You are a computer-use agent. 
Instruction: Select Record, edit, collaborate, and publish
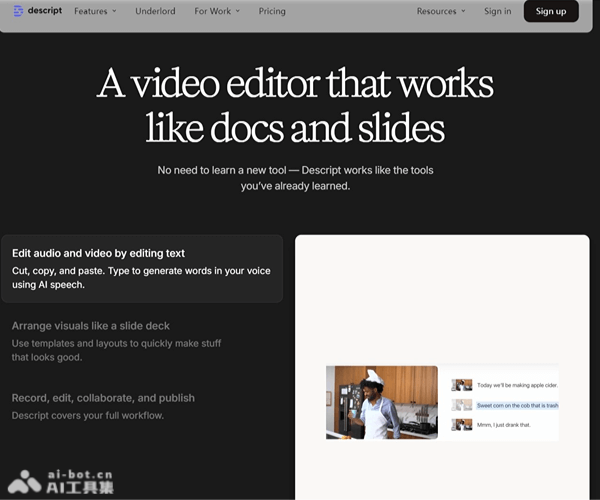[103, 398]
